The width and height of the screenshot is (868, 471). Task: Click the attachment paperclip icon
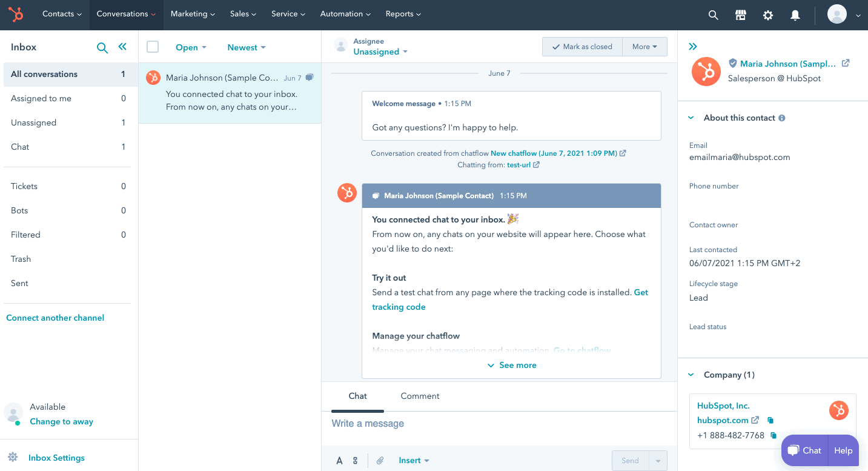(380, 461)
